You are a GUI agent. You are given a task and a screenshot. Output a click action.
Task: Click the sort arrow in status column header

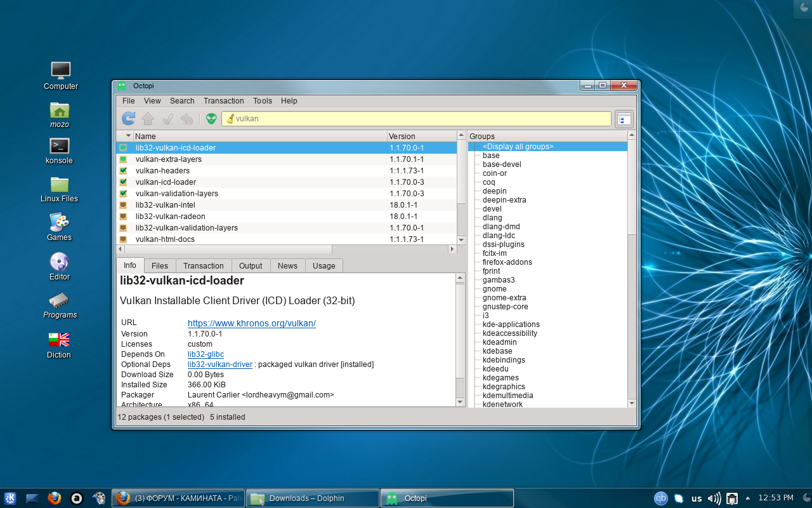click(x=128, y=136)
